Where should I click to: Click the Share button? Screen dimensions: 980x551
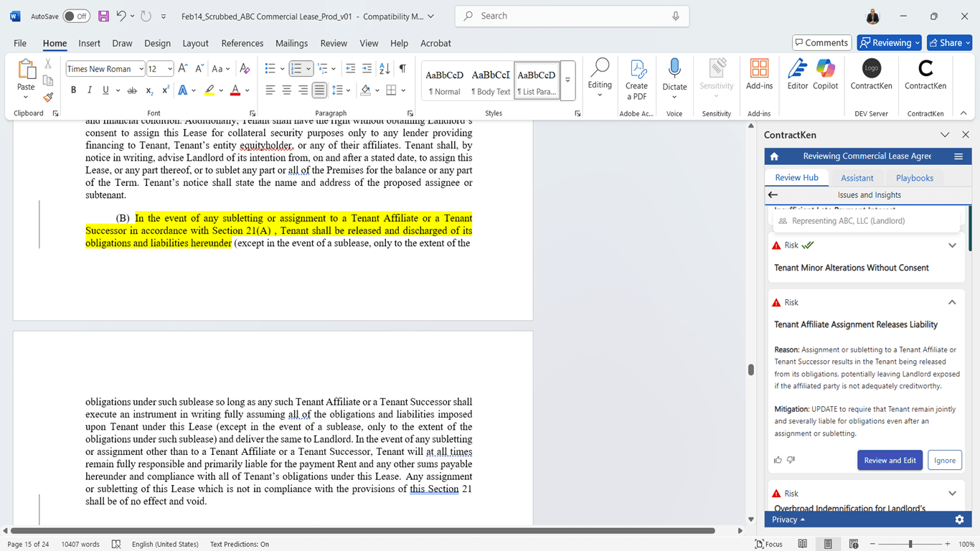(x=949, y=43)
